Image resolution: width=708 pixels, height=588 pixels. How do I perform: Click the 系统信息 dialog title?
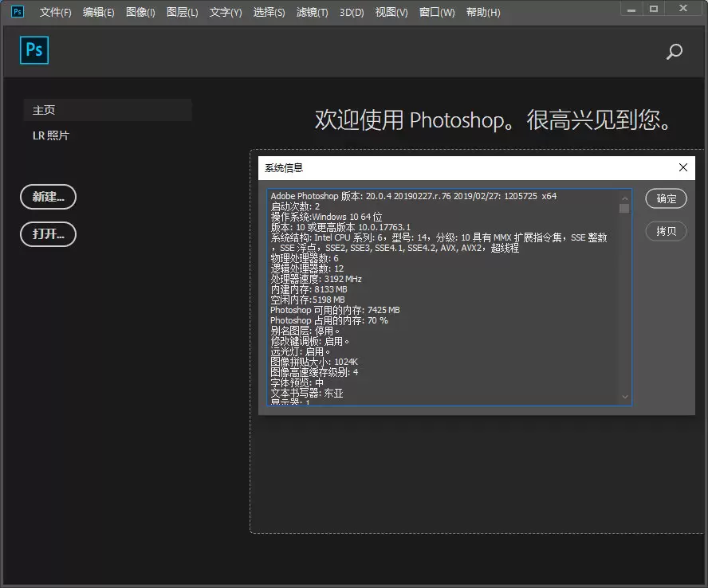(x=284, y=168)
